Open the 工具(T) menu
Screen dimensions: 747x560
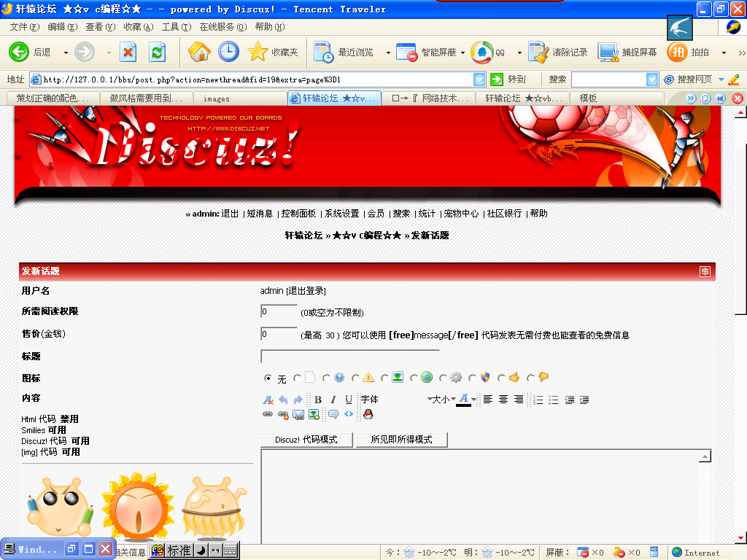click(x=177, y=27)
